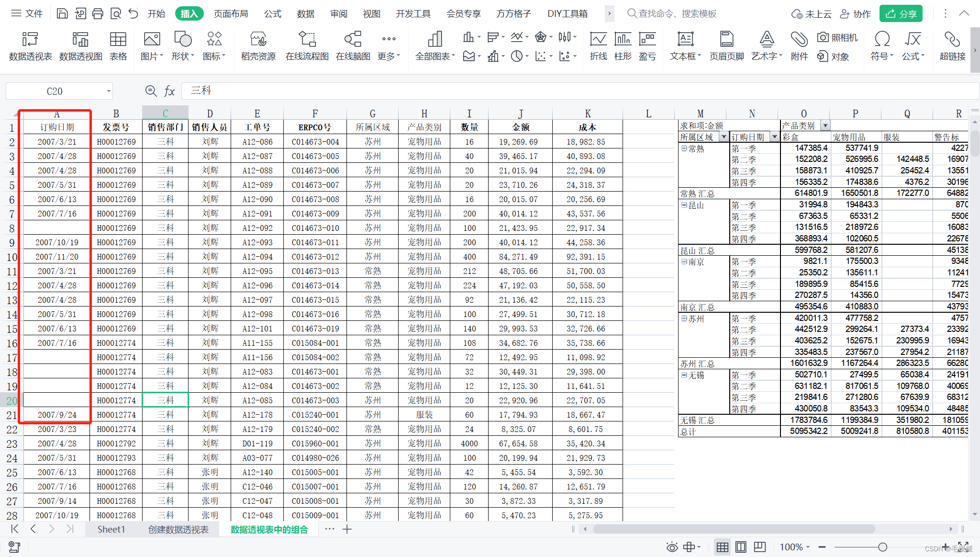
Task: Insert a 文本框 text box
Action: pos(685,46)
